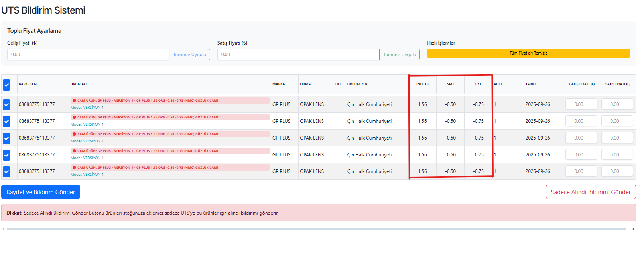This screenshot has height=254, width=644.
Task: Click the last row Geliş Fiyatı field
Action: click(x=581, y=171)
